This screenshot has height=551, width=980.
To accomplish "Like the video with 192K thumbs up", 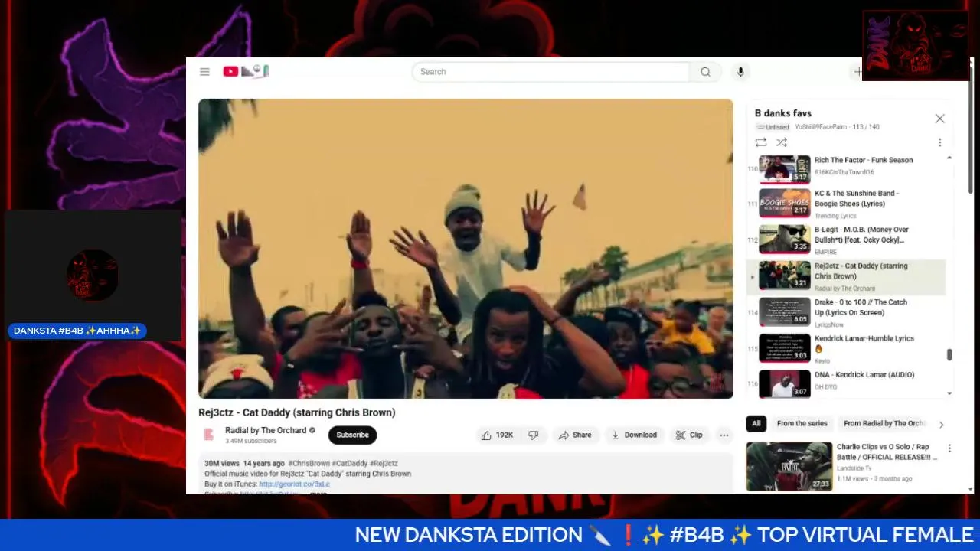I will pyautogui.click(x=497, y=435).
